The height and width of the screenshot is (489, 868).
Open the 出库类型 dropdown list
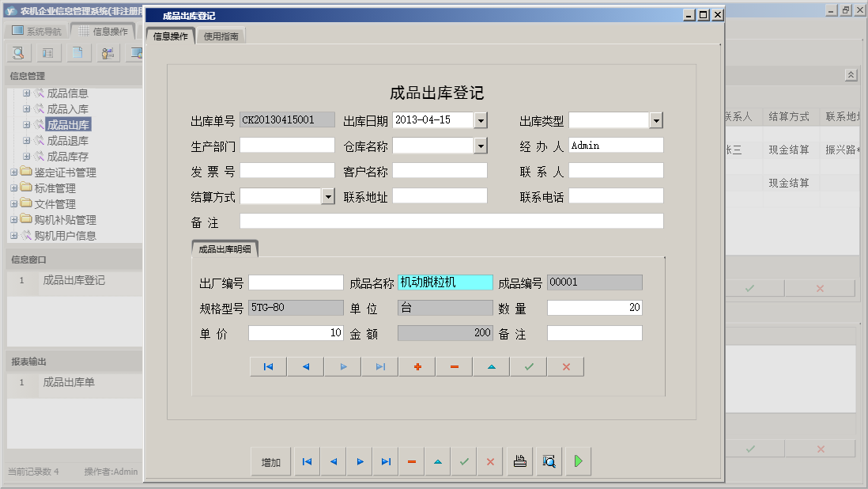point(657,119)
